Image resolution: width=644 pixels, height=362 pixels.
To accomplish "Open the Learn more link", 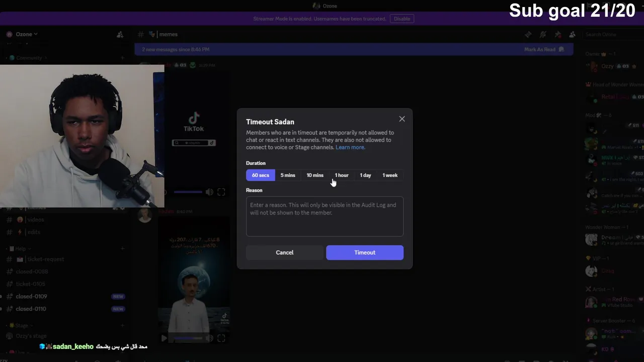I will [350, 147].
